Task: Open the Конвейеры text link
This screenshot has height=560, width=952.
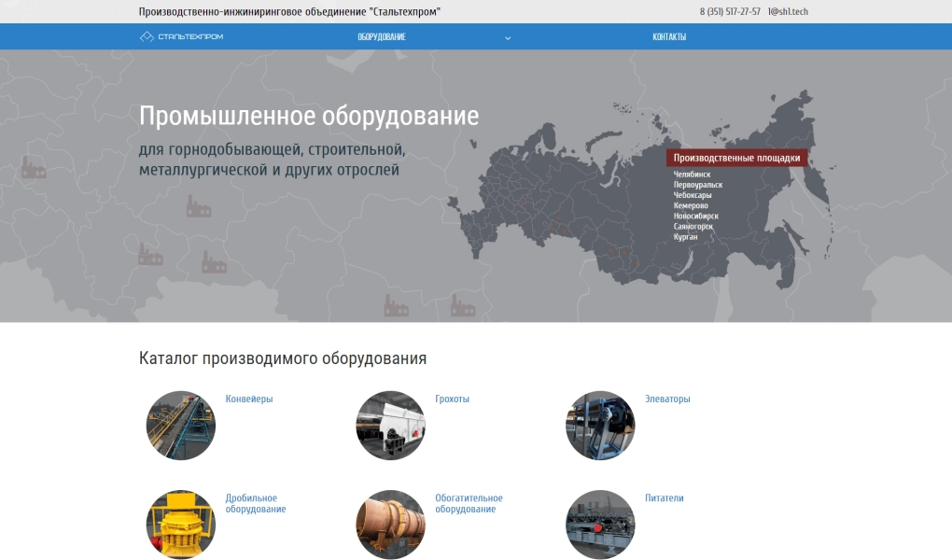Action: coord(249,399)
